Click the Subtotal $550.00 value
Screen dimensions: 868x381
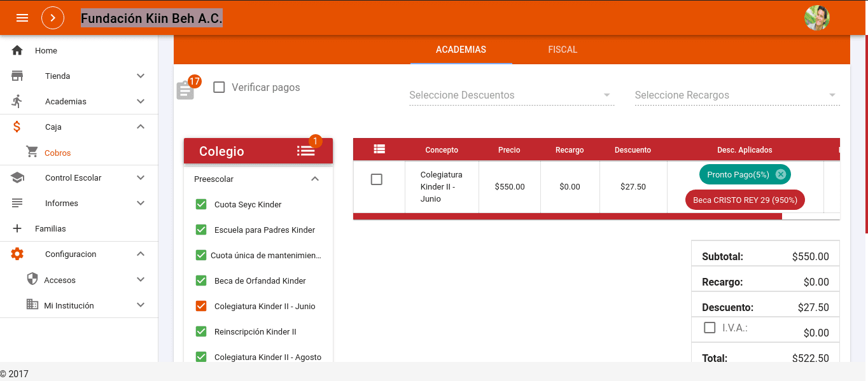[x=810, y=256]
